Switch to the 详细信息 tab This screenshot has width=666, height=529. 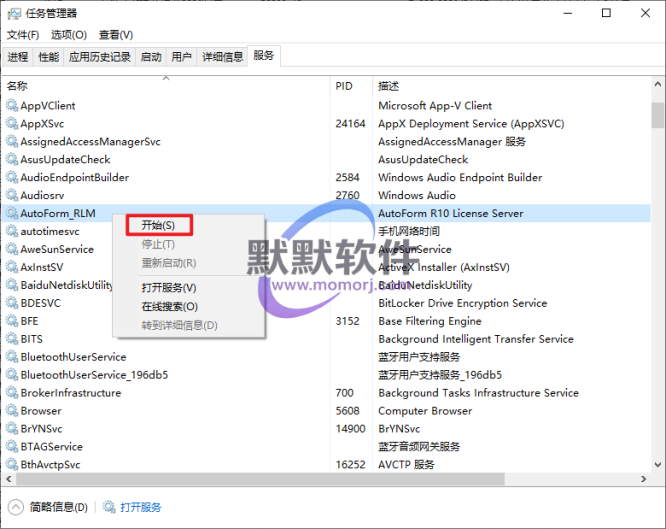click(x=223, y=57)
